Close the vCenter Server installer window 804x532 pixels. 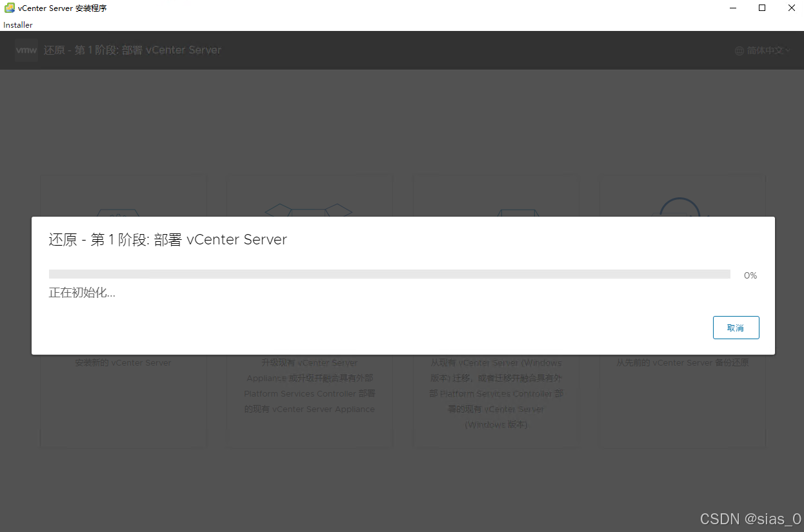tap(791, 8)
